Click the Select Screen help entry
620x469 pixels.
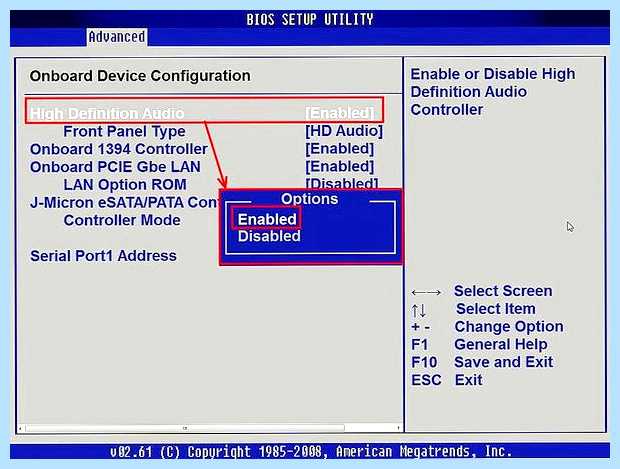pyautogui.click(x=503, y=291)
